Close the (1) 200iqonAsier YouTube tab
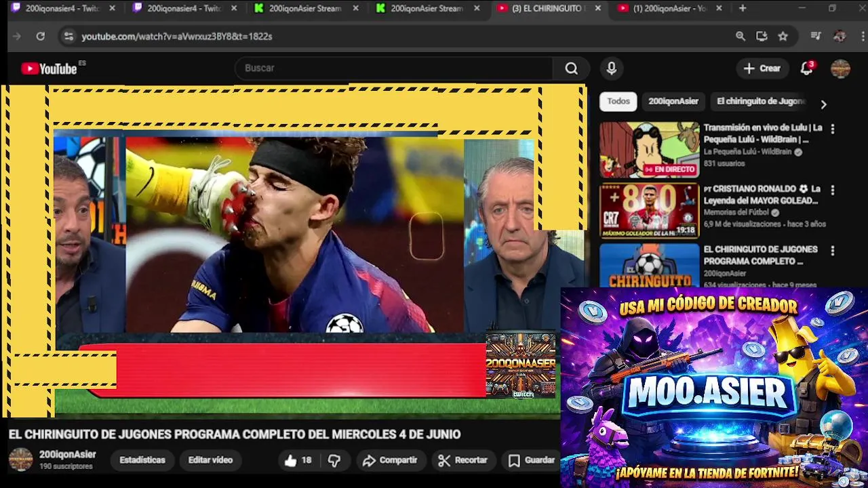The image size is (868, 488). point(719,8)
